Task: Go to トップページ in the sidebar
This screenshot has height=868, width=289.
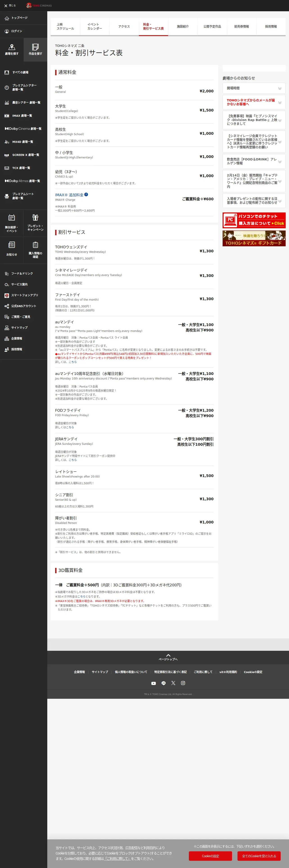Action: tap(24, 18)
